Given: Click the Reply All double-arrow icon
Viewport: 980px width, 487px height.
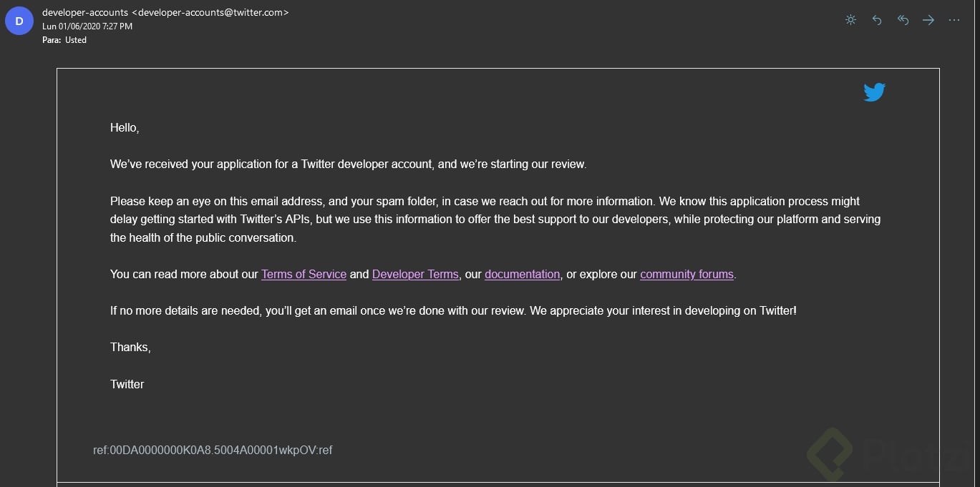Looking at the screenshot, I should [x=903, y=20].
